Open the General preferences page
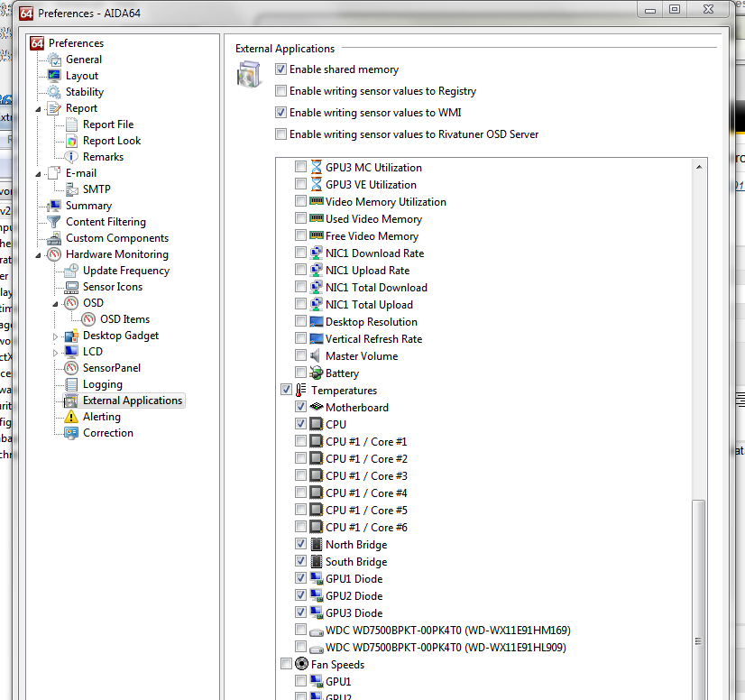745x700 pixels. [84, 60]
